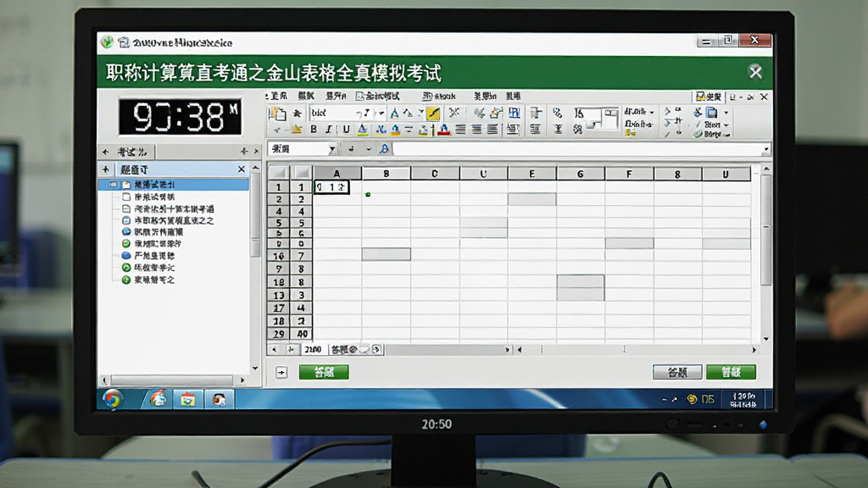This screenshot has width=868, height=488.
Task: Select column B header
Action: 386,174
